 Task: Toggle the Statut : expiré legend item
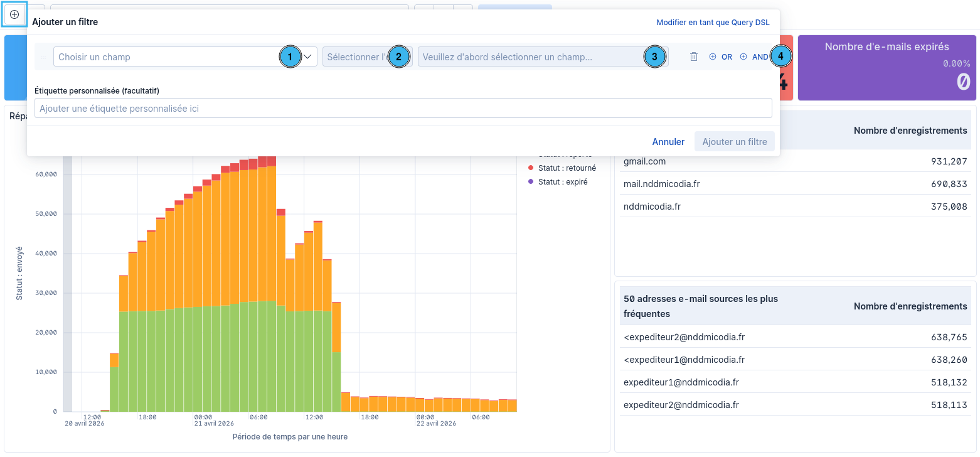pos(558,182)
